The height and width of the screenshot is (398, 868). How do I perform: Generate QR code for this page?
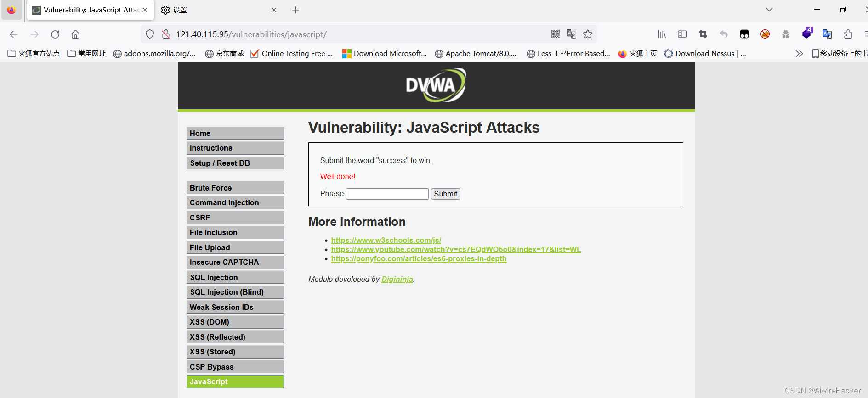(556, 34)
